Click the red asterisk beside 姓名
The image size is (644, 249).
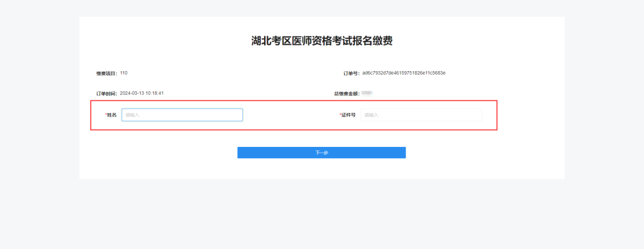tap(106, 114)
